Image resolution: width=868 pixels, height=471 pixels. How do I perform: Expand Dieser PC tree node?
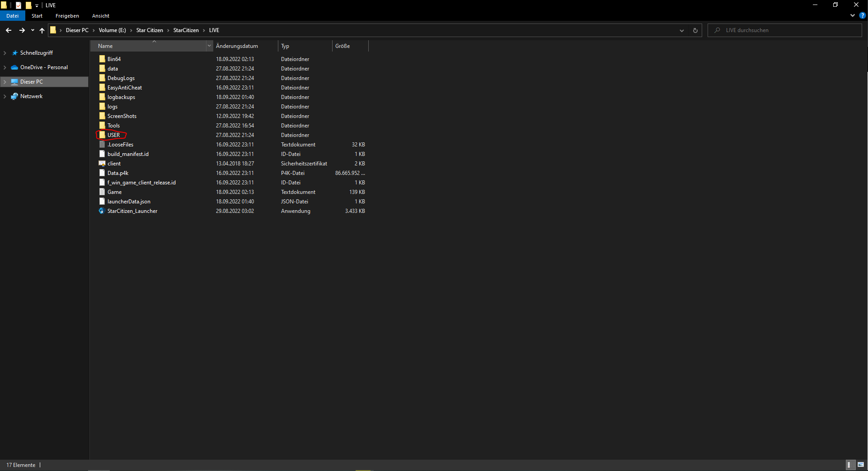tap(5, 82)
